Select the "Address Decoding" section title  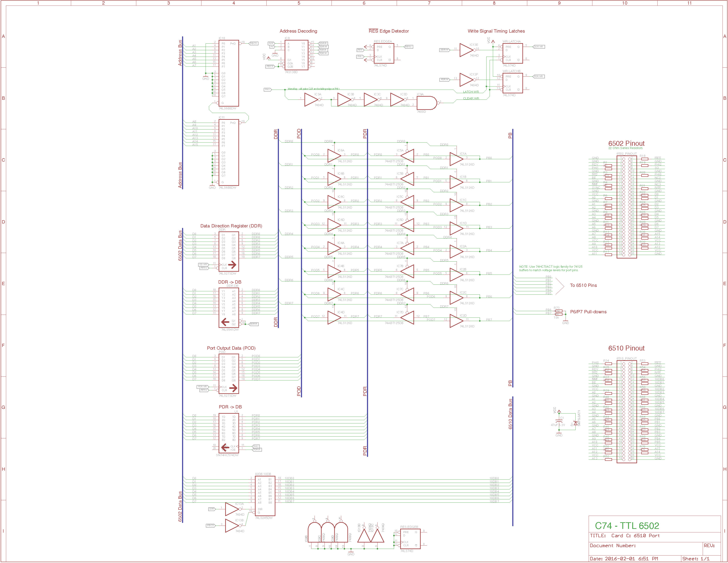pyautogui.click(x=298, y=31)
